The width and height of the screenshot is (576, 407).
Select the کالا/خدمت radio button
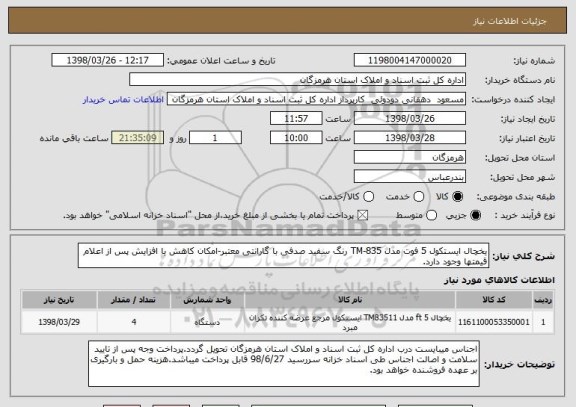(x=368, y=197)
